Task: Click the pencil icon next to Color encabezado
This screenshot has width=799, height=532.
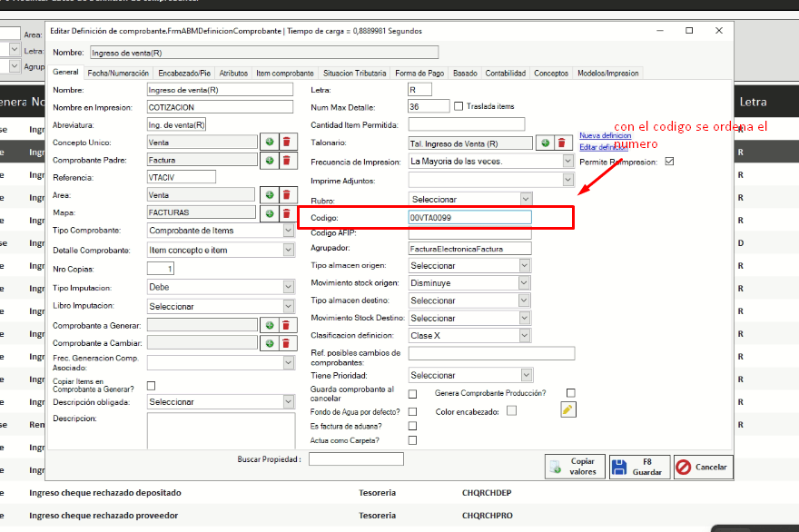Action: tap(568, 409)
